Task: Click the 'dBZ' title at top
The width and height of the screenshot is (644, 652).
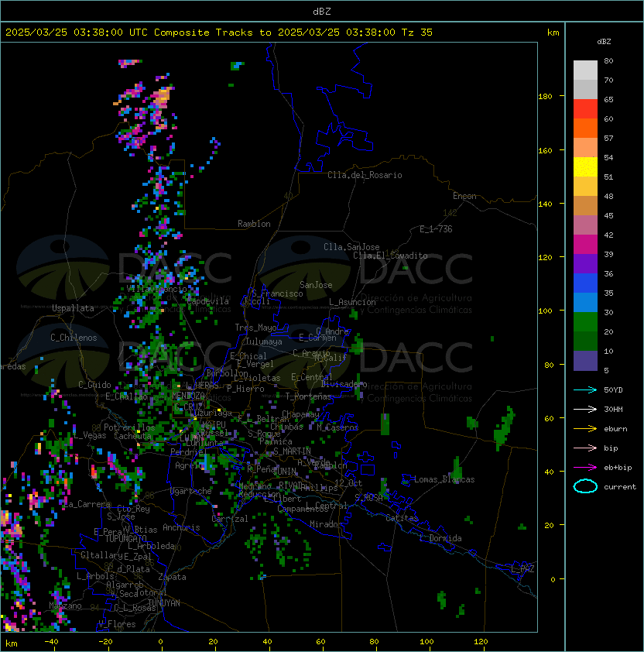Action: (322, 12)
